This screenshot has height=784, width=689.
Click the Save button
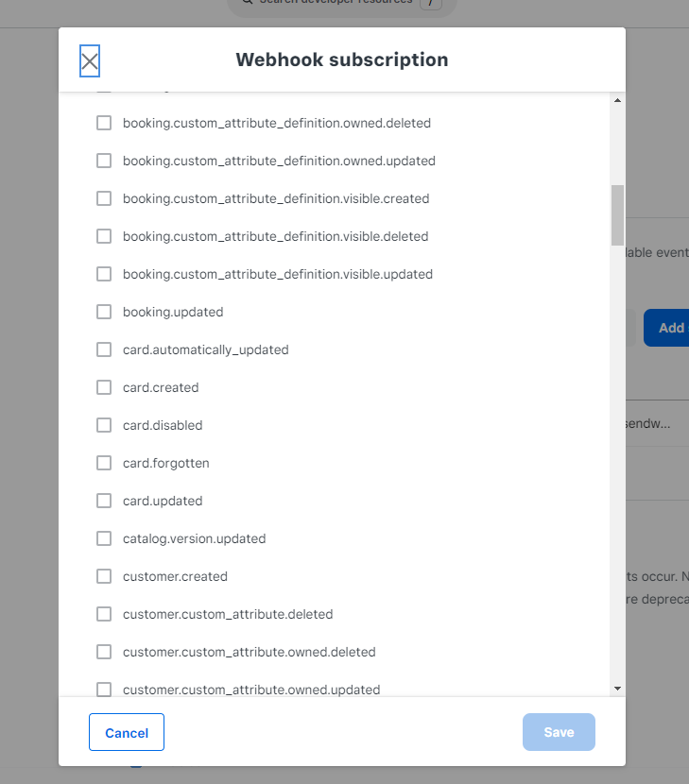coord(559,732)
